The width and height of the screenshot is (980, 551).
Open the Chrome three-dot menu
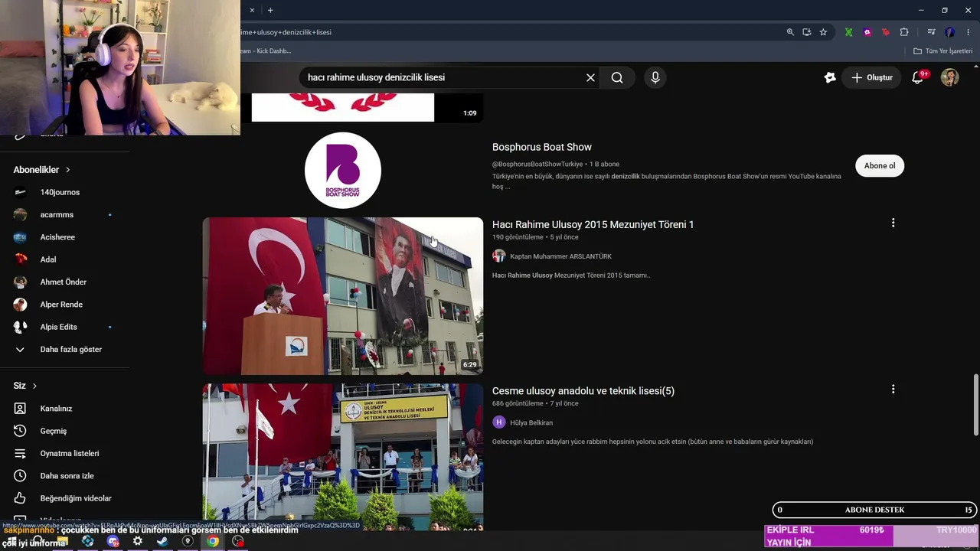pyautogui.click(x=969, y=32)
